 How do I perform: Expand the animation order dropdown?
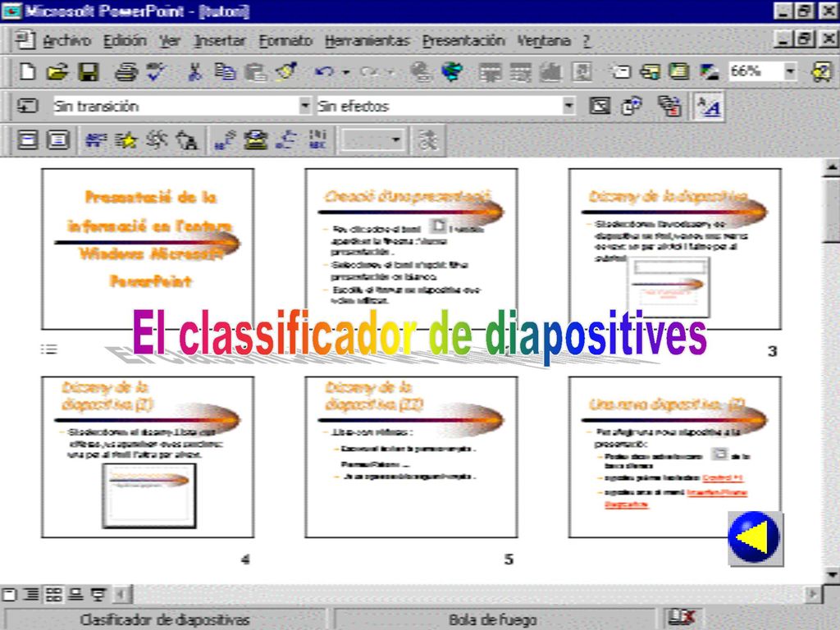(395, 140)
